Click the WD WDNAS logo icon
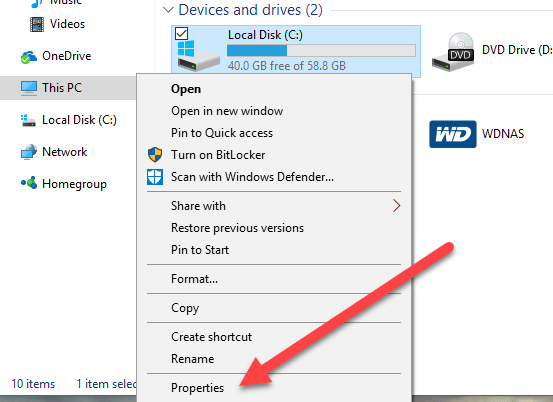 [x=452, y=134]
